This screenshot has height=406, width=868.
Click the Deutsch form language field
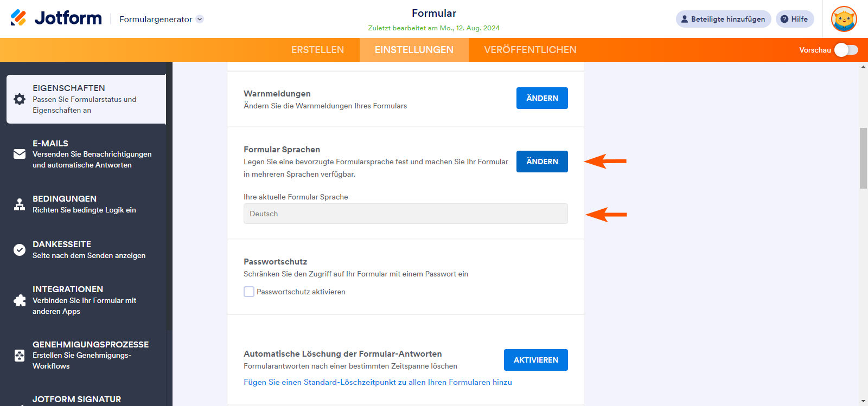[x=405, y=214]
